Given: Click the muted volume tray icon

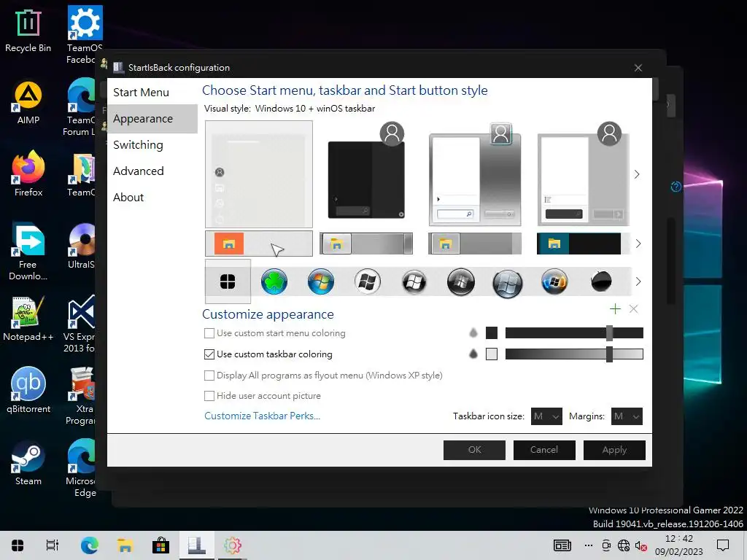Looking at the screenshot, I should 640,545.
